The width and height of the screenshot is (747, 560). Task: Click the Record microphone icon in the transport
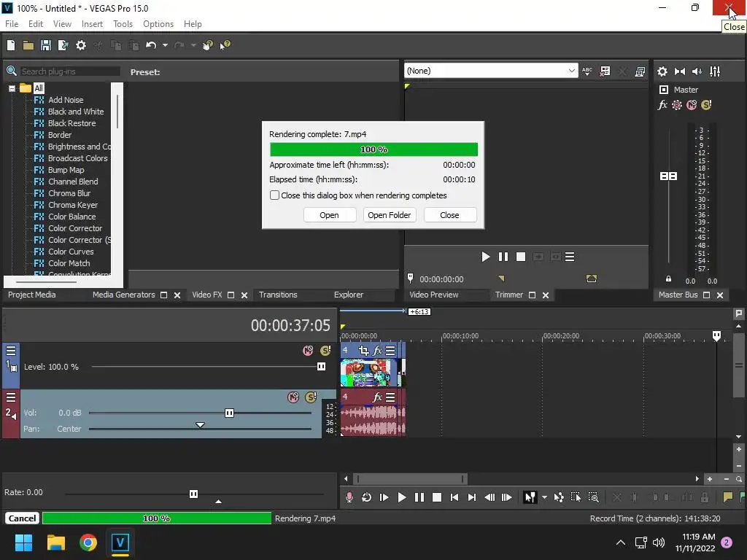[349, 497]
